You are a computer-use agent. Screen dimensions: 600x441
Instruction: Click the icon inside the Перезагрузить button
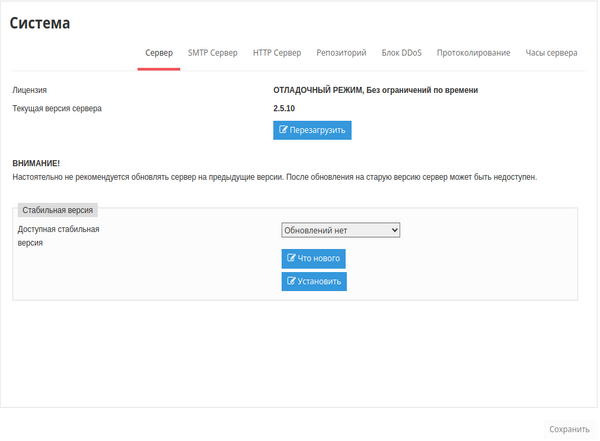coord(284,130)
